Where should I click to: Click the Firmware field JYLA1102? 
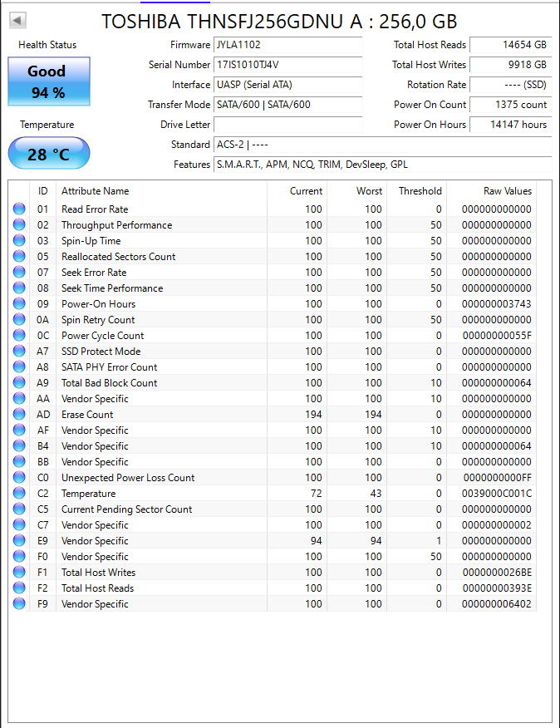[x=288, y=45]
